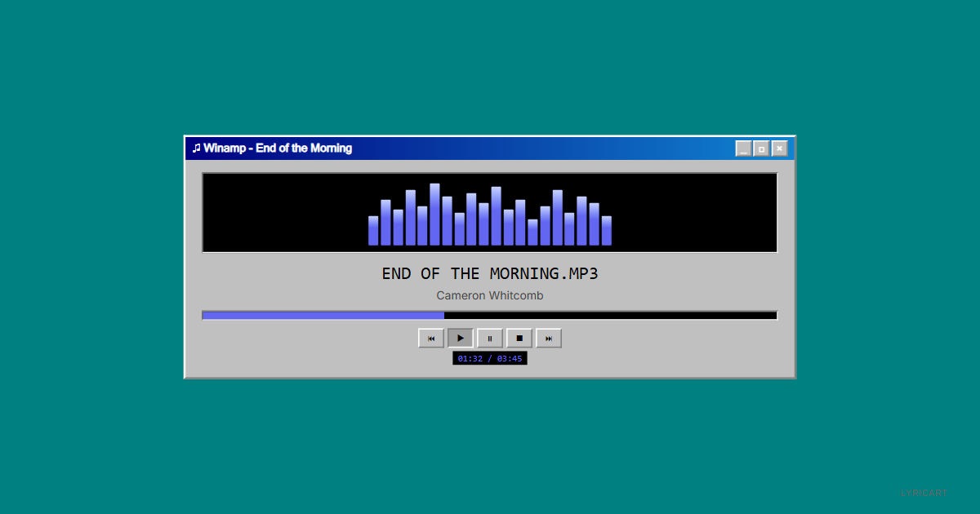
Task: Click the artist name Cameron Whitcomb
Action: pyautogui.click(x=489, y=295)
